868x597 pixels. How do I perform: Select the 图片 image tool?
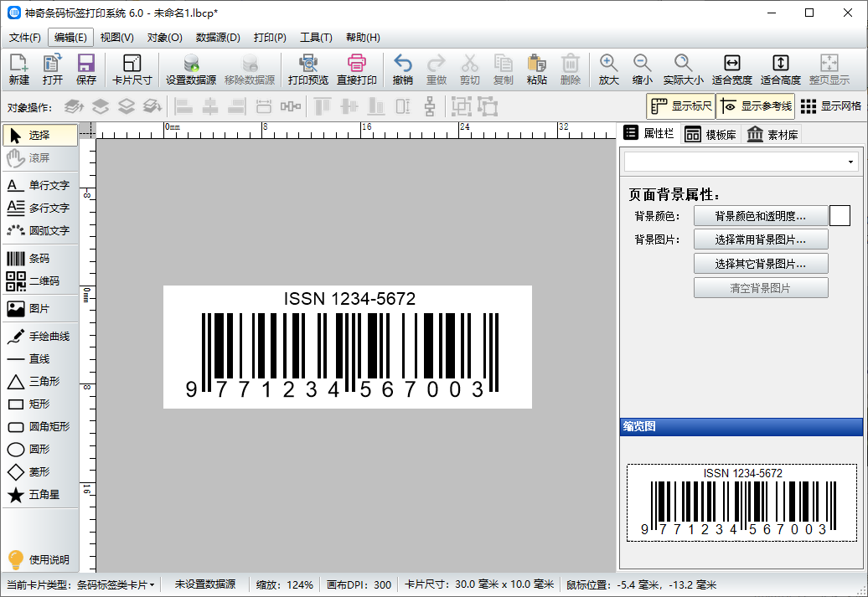coord(39,309)
